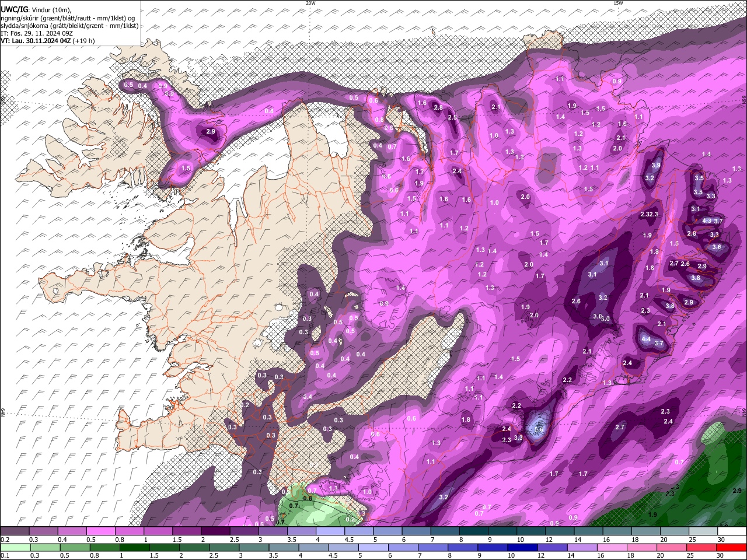Click the '4.5' label in the upper legend row
This screenshot has width=747, height=560.
350,540
